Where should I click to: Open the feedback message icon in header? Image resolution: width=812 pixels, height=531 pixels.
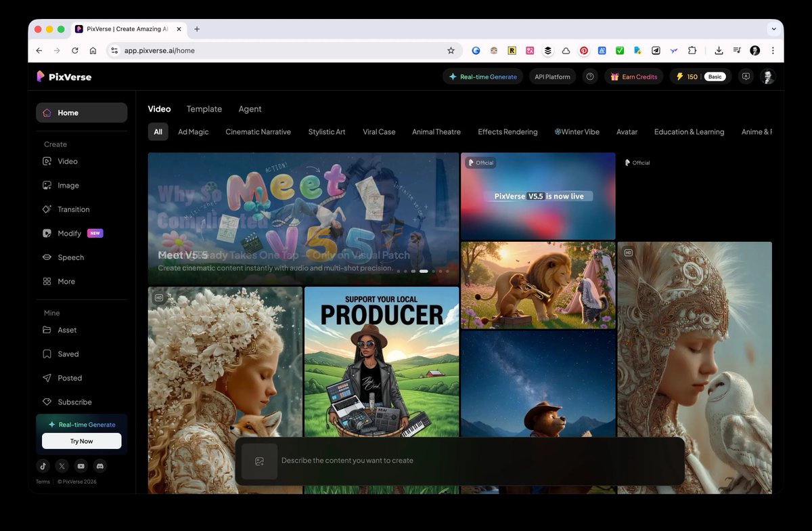point(746,77)
